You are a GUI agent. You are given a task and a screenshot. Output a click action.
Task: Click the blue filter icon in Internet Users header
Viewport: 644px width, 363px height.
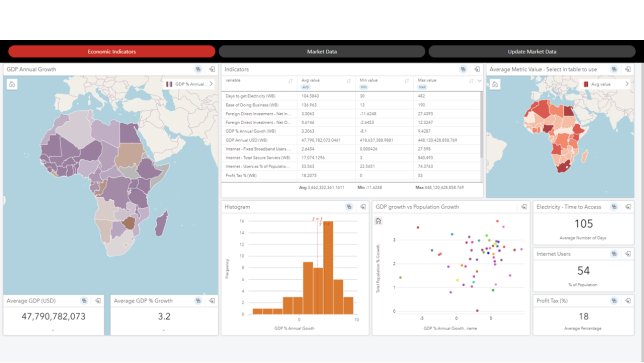(x=614, y=254)
